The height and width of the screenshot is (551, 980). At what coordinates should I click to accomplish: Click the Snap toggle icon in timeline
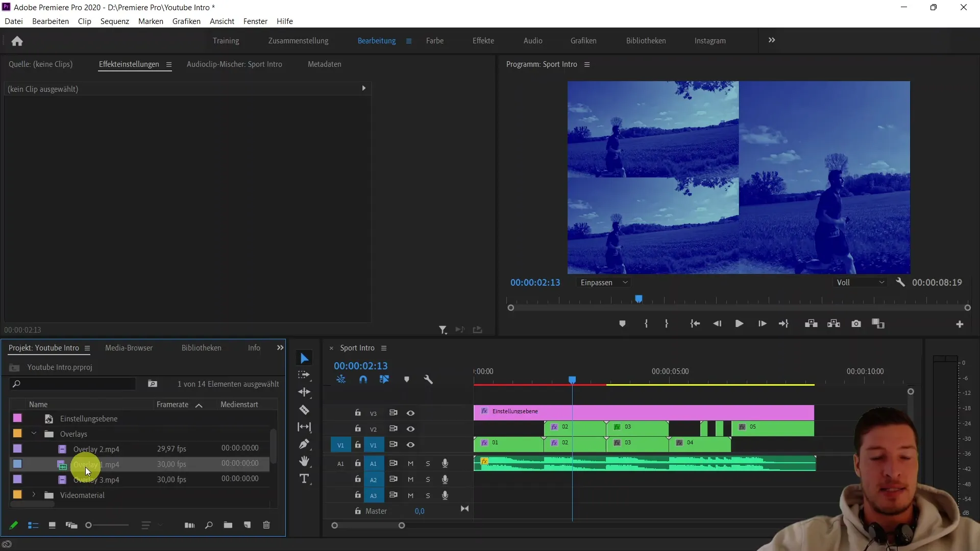(363, 379)
